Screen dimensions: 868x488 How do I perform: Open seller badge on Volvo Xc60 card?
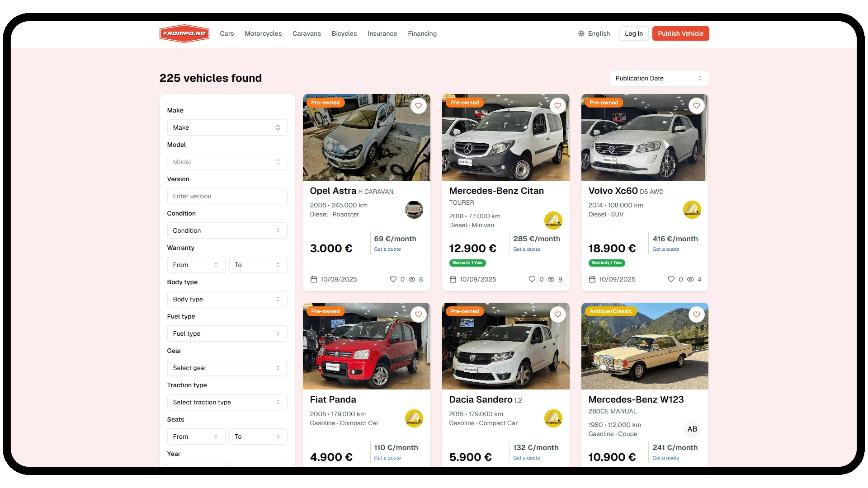pos(692,210)
